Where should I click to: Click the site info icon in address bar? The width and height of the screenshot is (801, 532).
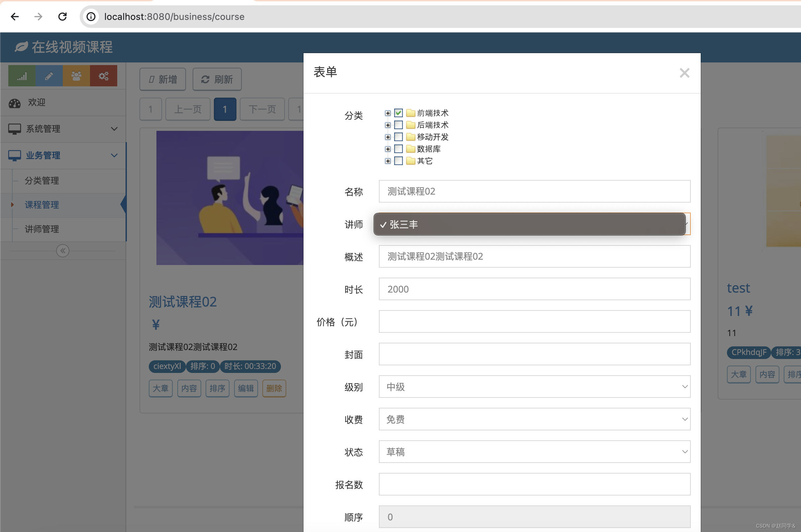91,16
